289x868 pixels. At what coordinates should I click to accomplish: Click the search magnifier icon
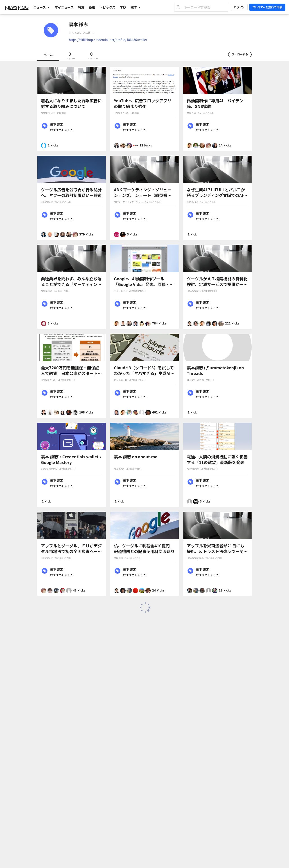[179, 7]
